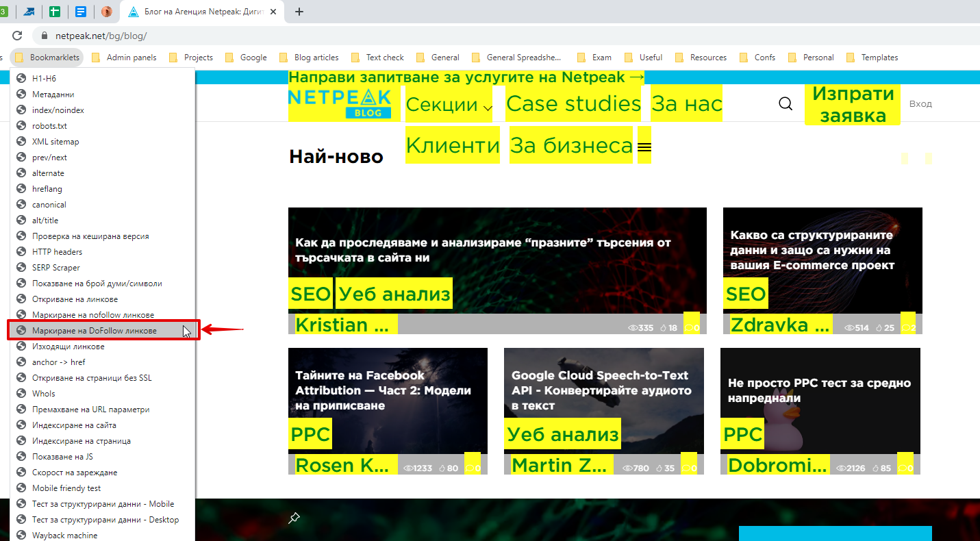Viewport: 980px width, 541px height.
Task: Open the canonical bookmarklet
Action: pyautogui.click(x=103, y=205)
